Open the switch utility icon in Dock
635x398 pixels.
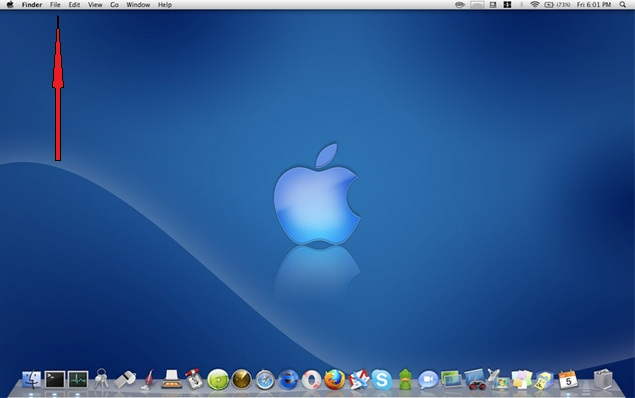coord(194,379)
